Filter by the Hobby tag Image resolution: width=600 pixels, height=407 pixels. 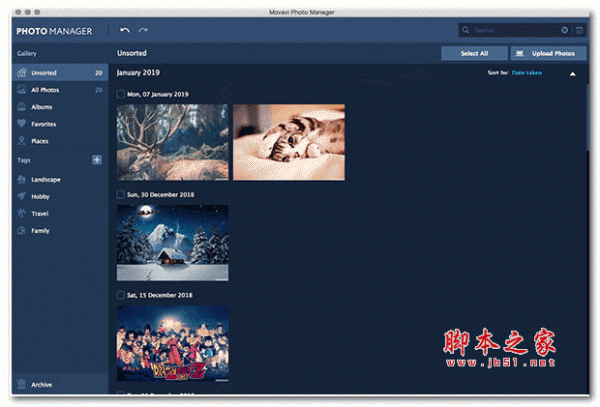point(60,196)
